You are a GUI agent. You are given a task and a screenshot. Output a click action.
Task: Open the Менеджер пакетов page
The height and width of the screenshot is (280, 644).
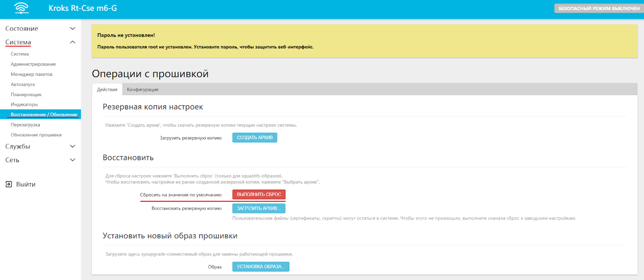[31, 74]
